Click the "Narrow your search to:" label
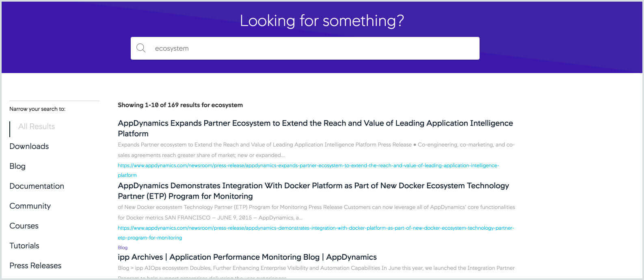The width and height of the screenshot is (644, 280). point(37,109)
